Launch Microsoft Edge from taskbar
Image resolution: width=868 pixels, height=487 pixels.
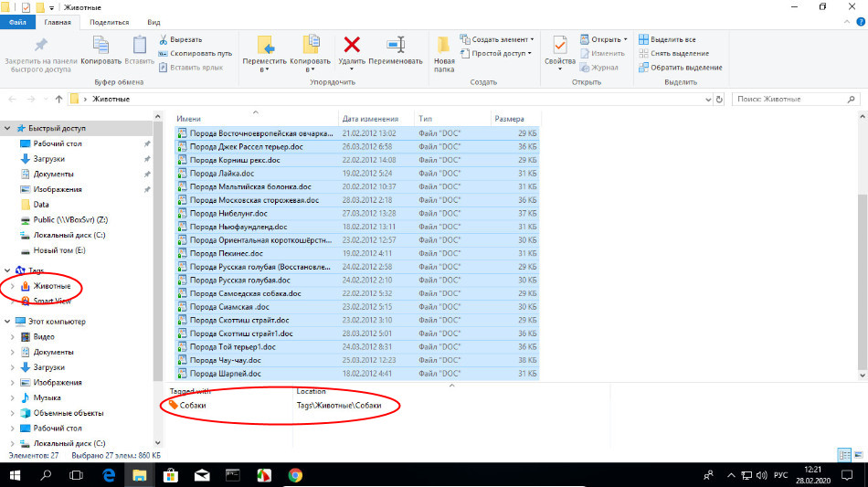click(x=109, y=475)
